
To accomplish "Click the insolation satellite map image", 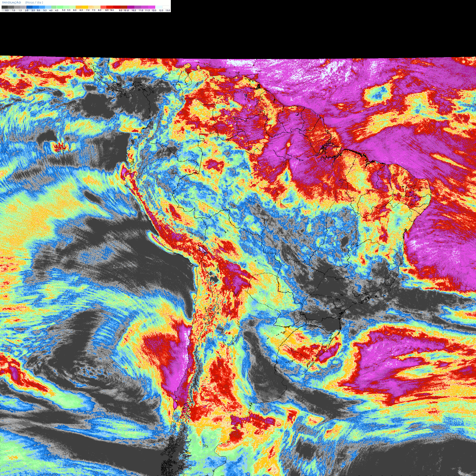I will (238, 266).
